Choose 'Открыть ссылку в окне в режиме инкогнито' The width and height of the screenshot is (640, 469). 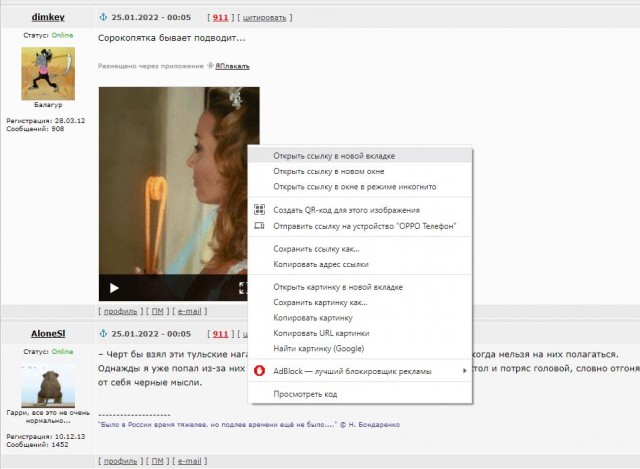pyautogui.click(x=360, y=187)
